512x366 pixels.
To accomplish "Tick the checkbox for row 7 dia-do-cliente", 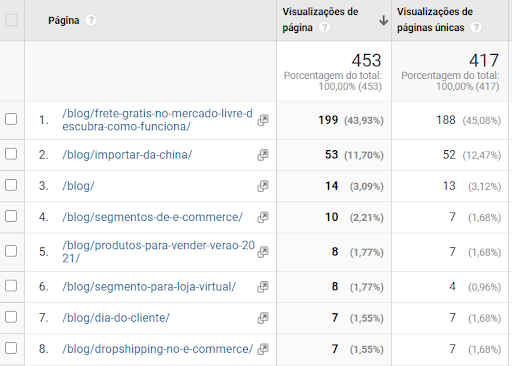I will (x=11, y=317).
